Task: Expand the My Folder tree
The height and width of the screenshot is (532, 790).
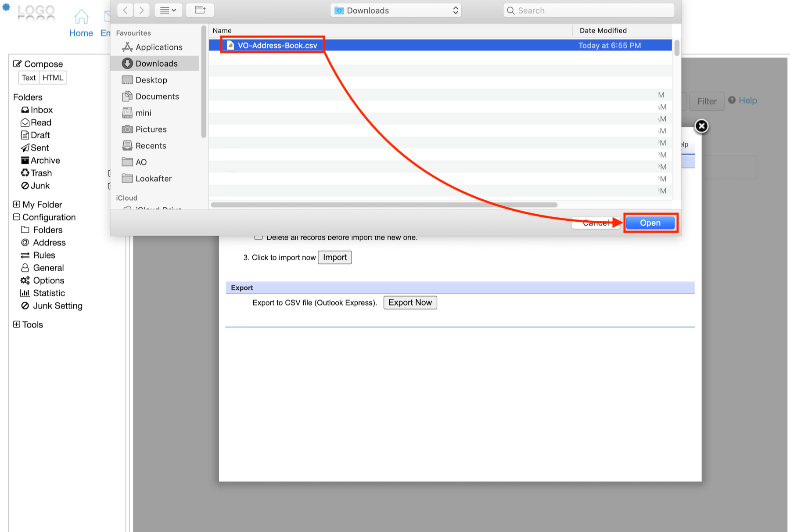Action: [x=17, y=205]
